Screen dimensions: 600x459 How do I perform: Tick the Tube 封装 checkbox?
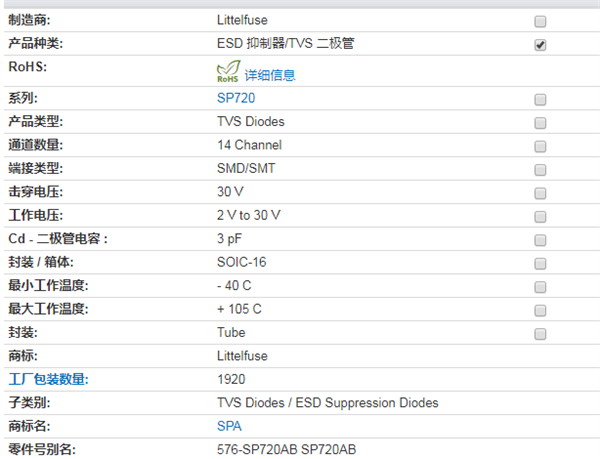[540, 334]
